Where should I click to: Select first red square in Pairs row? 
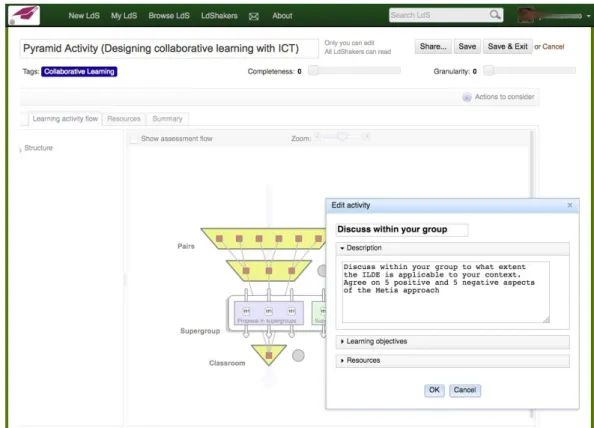219,239
